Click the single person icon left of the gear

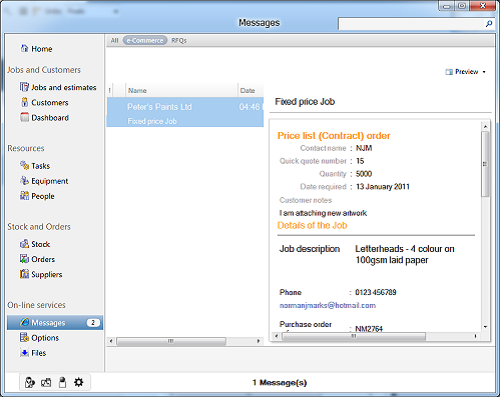click(x=62, y=382)
